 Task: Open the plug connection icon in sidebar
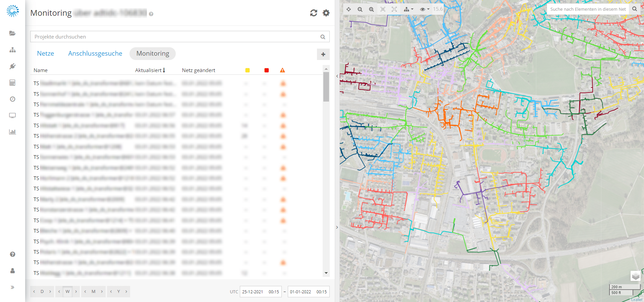12,66
